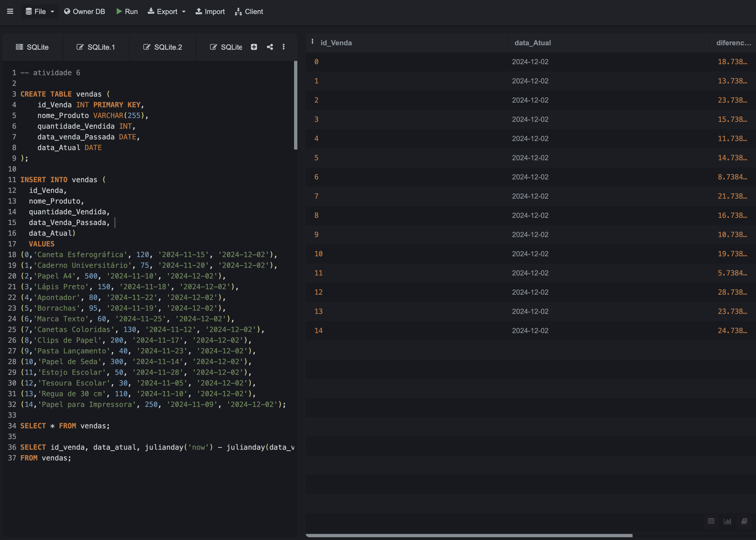Click the green Run play icon

coord(119,11)
